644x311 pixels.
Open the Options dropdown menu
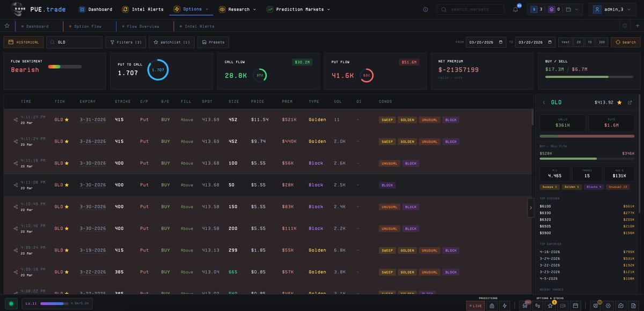pyautogui.click(x=191, y=9)
